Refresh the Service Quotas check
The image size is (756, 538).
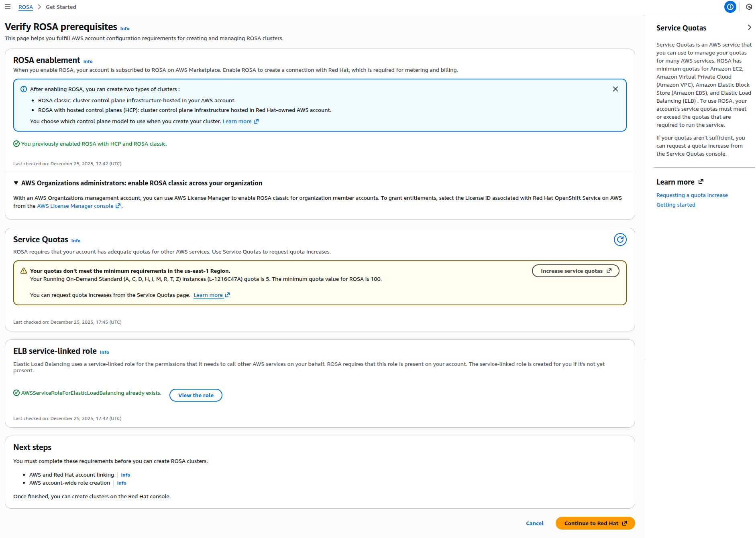tap(620, 240)
